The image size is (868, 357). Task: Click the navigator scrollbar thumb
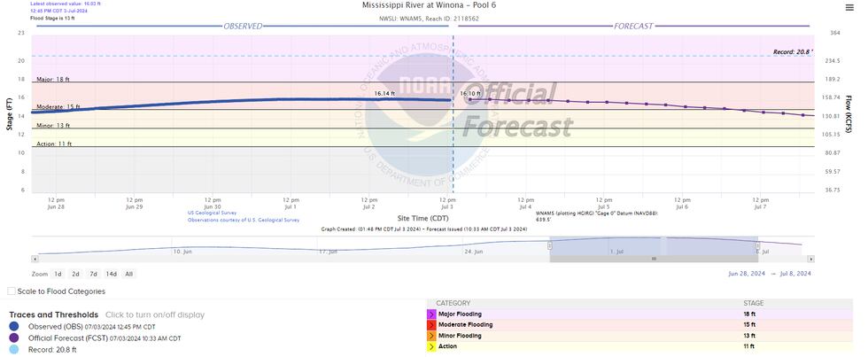(x=654, y=259)
